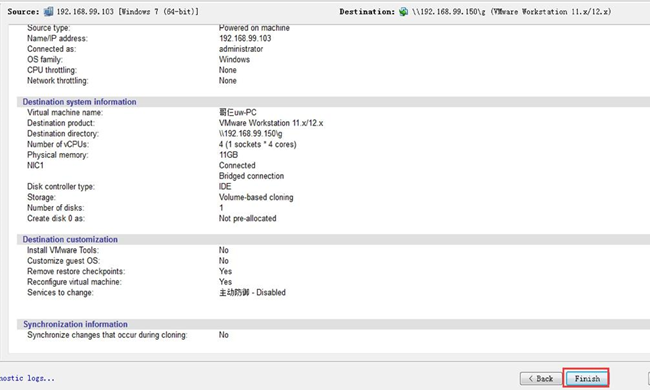
Task: Select the 4 (1 sockets * 4 cores) value
Action: coord(257,144)
